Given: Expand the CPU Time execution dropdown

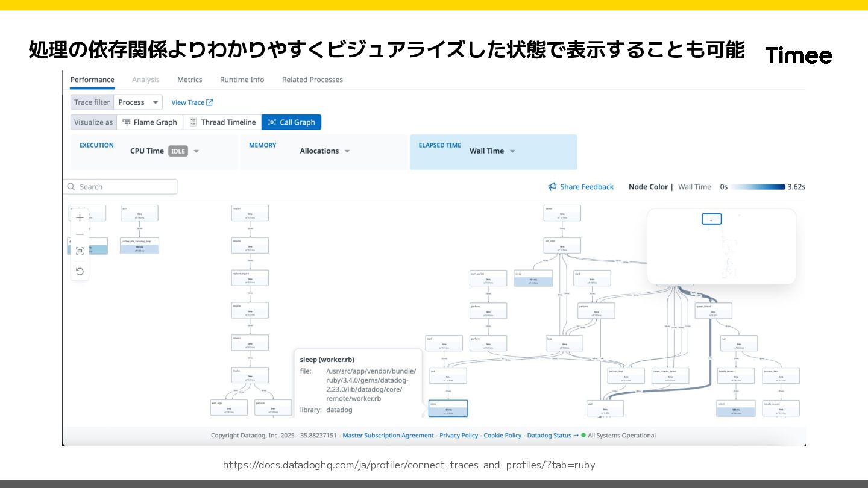Looking at the screenshot, I should 196,151.
